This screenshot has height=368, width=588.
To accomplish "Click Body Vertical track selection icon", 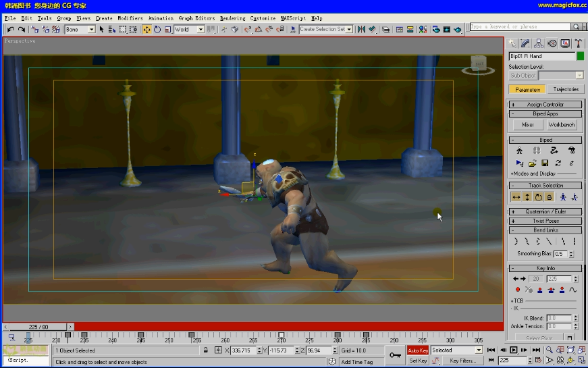I will point(527,197).
